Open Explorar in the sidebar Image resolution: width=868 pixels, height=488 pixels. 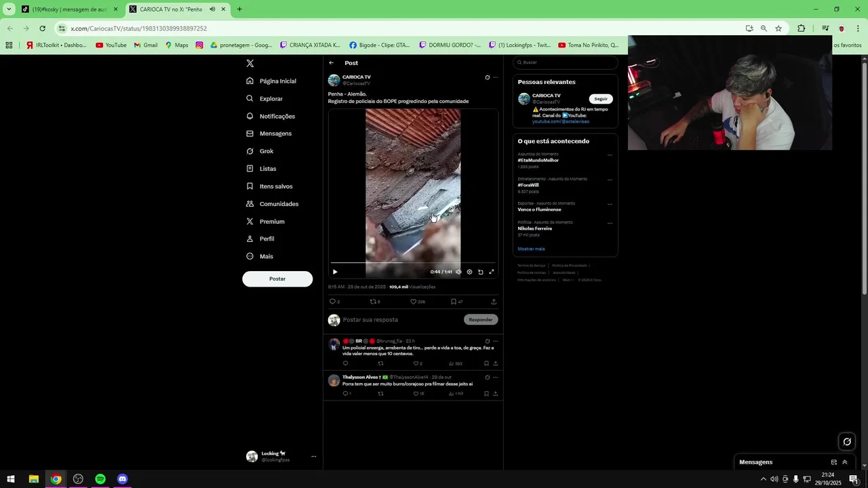(264, 98)
